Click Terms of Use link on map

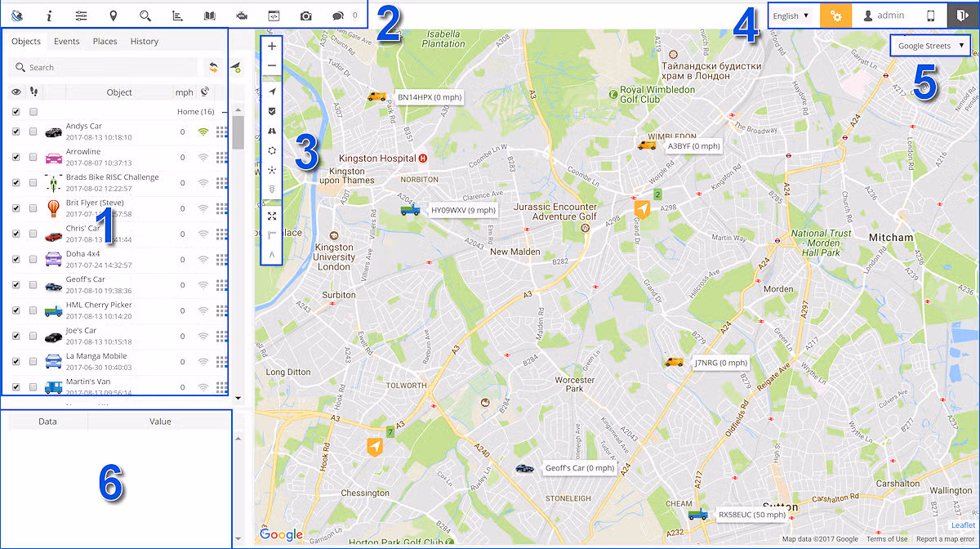coord(887,539)
